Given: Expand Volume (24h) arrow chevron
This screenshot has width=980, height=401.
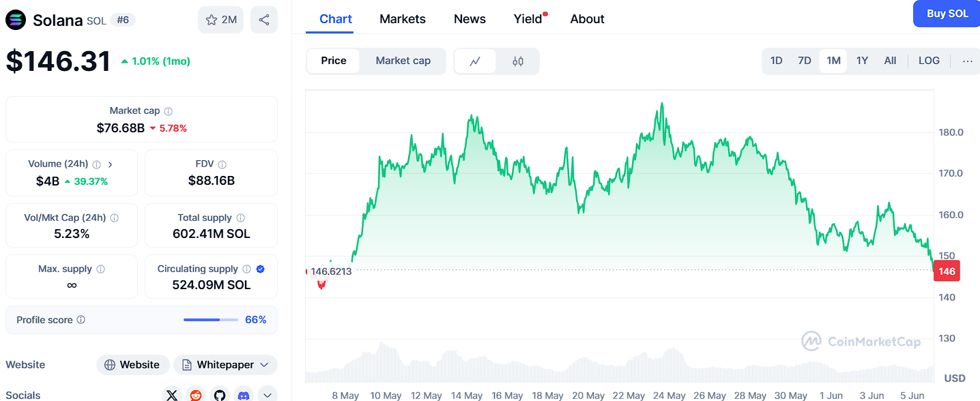Looking at the screenshot, I should coord(111,164).
